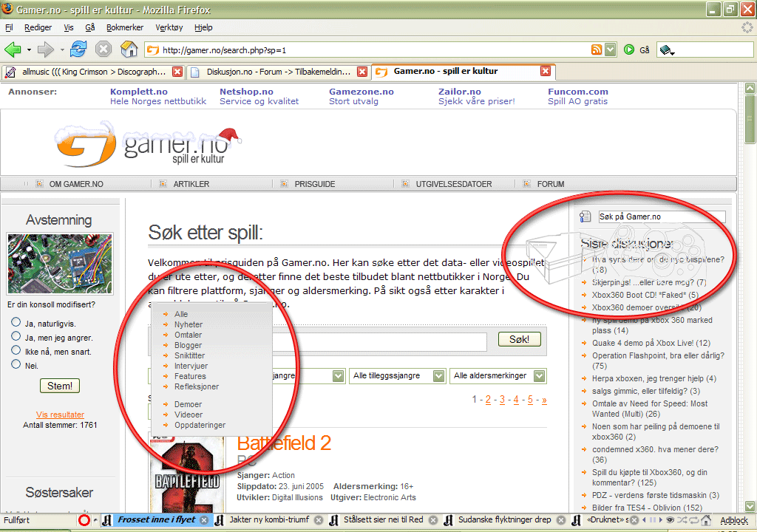Click the 'Søk på Gamer.no' search field
Image resolution: width=757 pixels, height=532 pixels.
pyautogui.click(x=662, y=216)
